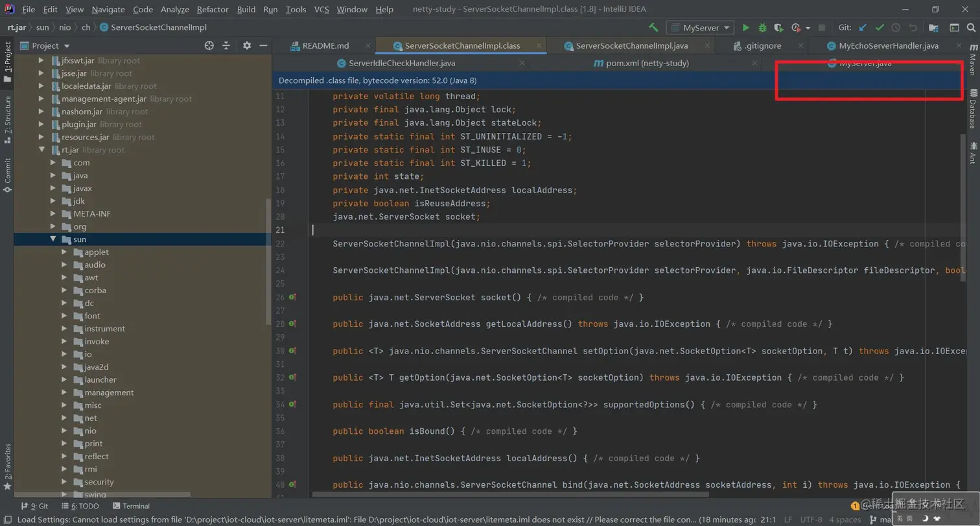Viewport: 980px width, 526px height.
Task: Switch to ServerIdleCheckHandler.java tab
Action: tap(401, 63)
